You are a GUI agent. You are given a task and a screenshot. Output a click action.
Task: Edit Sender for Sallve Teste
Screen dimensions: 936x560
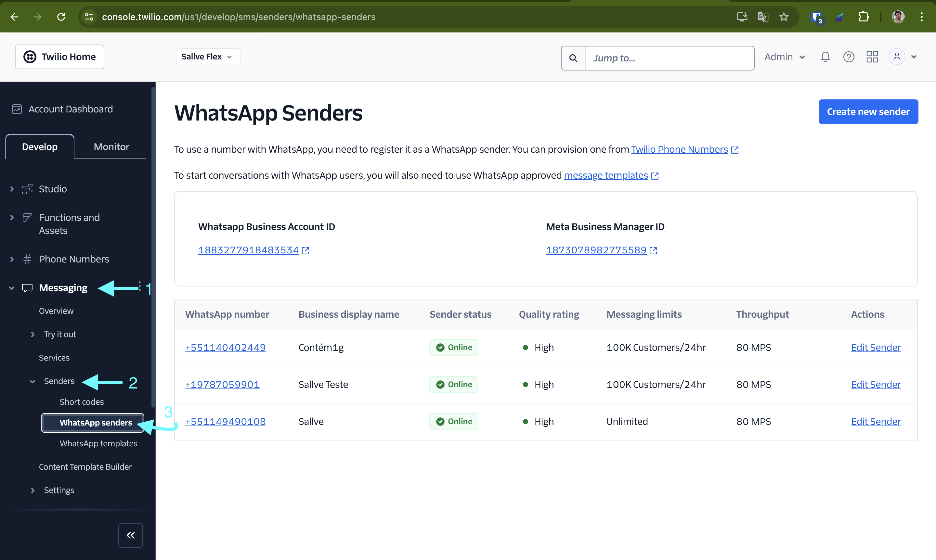pos(876,385)
